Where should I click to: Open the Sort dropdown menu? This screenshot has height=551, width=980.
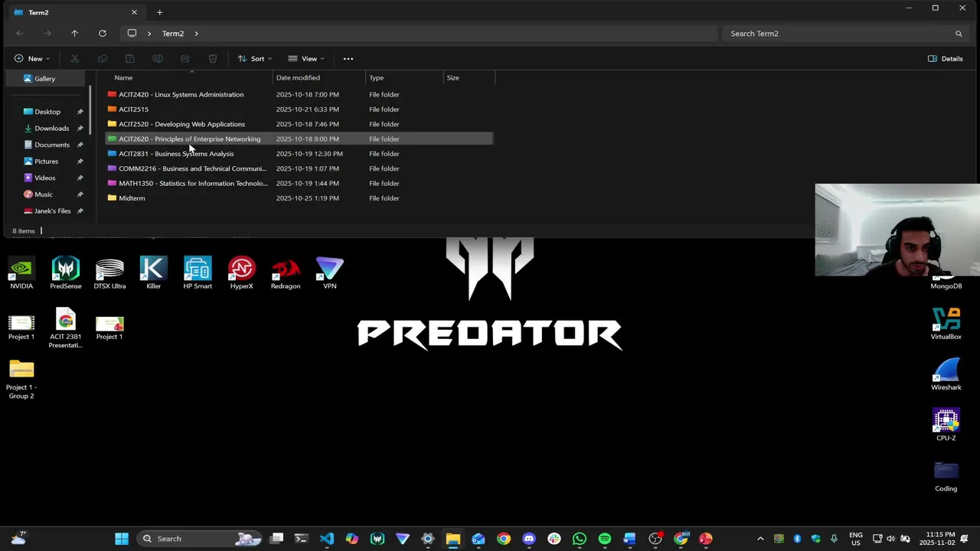[x=254, y=59]
